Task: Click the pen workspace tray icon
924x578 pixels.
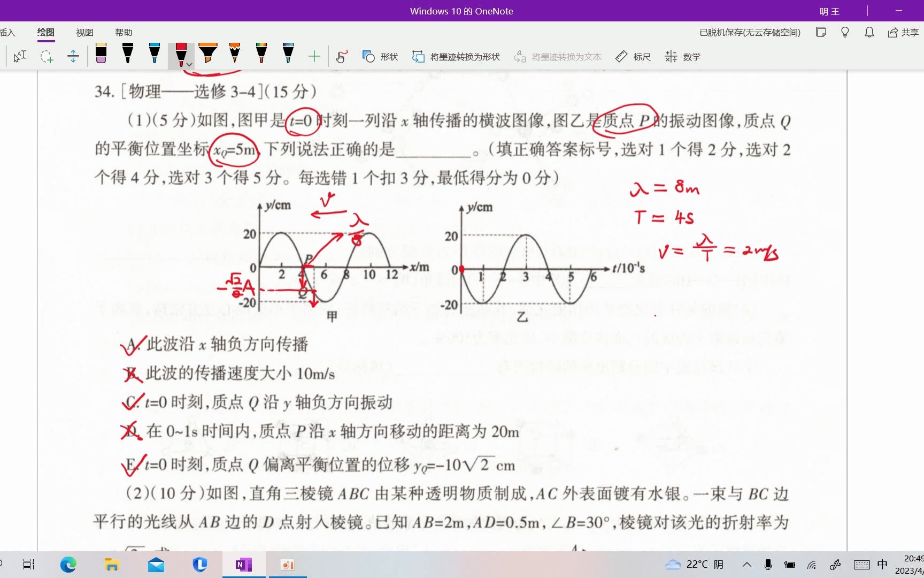Action: [835, 565]
